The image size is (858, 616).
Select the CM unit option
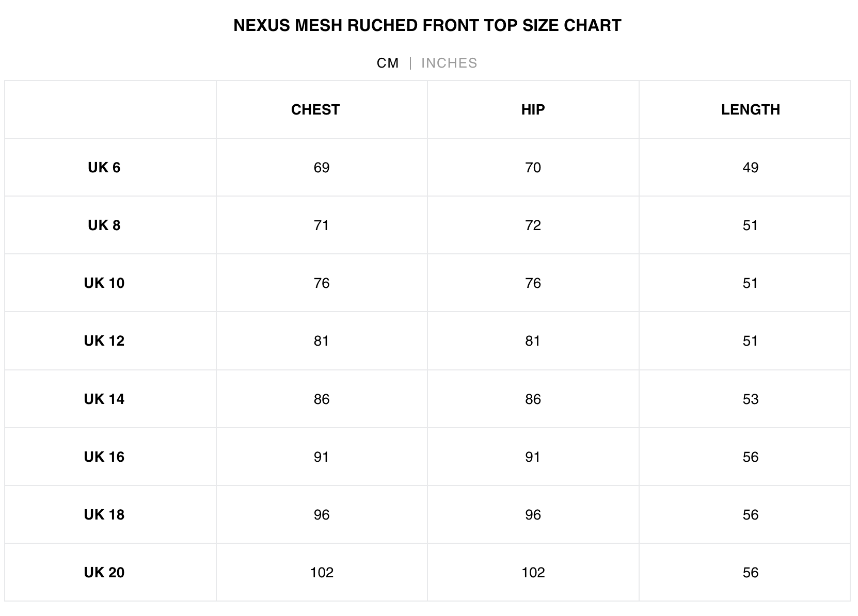click(388, 63)
